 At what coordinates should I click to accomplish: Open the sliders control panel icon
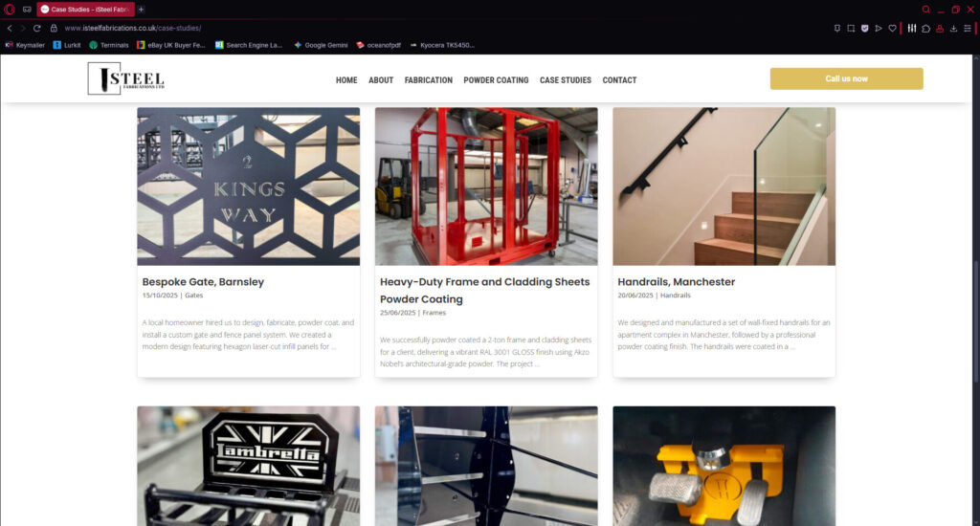[x=912, y=28]
